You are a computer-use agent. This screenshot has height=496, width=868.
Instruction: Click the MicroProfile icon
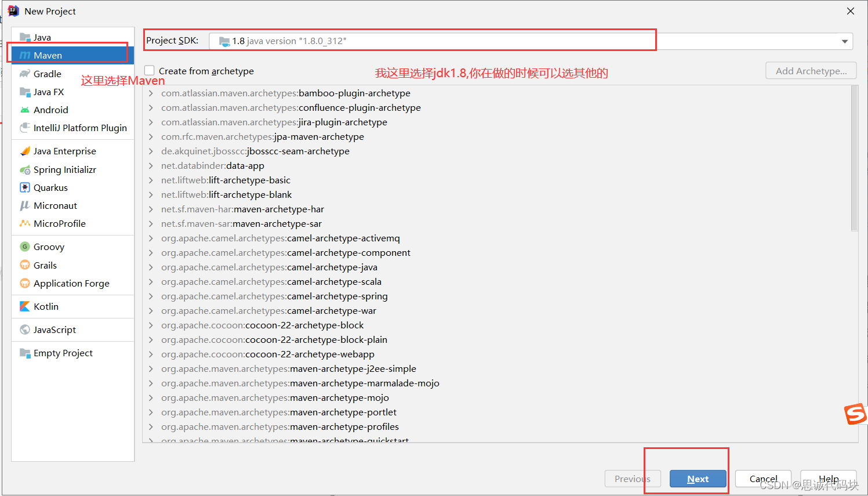point(25,223)
